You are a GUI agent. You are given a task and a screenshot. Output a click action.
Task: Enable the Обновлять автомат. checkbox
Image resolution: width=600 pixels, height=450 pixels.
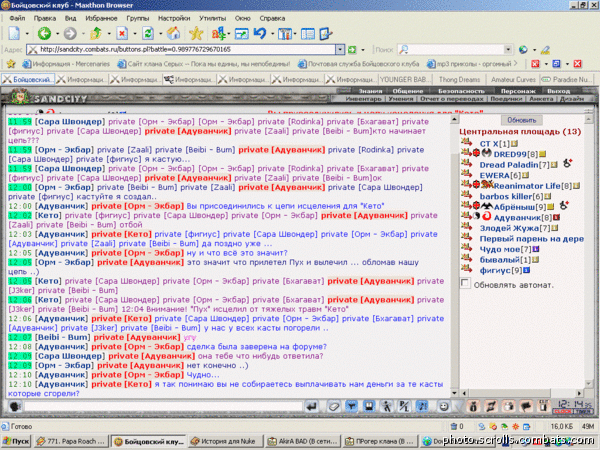click(465, 284)
